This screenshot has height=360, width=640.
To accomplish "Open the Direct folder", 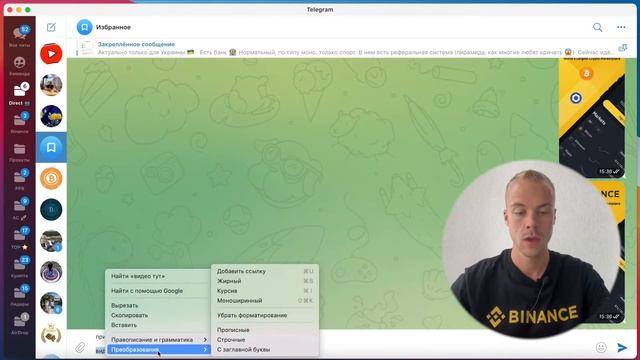I will (x=20, y=93).
